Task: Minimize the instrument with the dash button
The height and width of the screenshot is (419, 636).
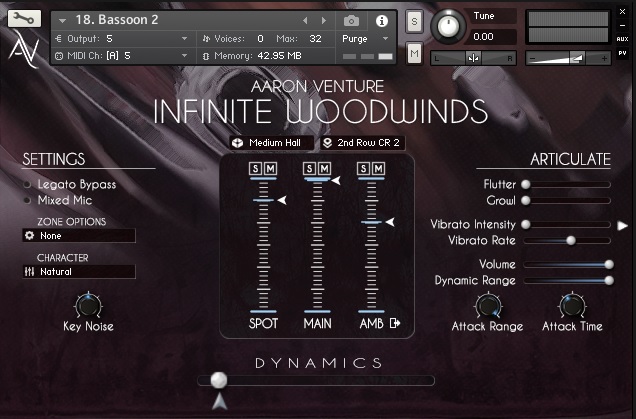Action: coord(623,25)
